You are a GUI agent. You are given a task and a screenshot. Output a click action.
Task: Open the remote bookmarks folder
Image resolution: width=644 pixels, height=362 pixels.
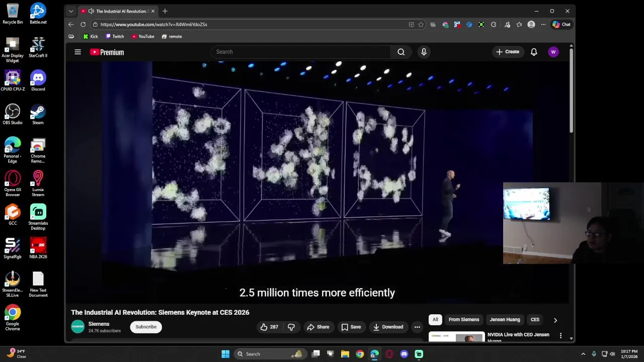(172, 36)
